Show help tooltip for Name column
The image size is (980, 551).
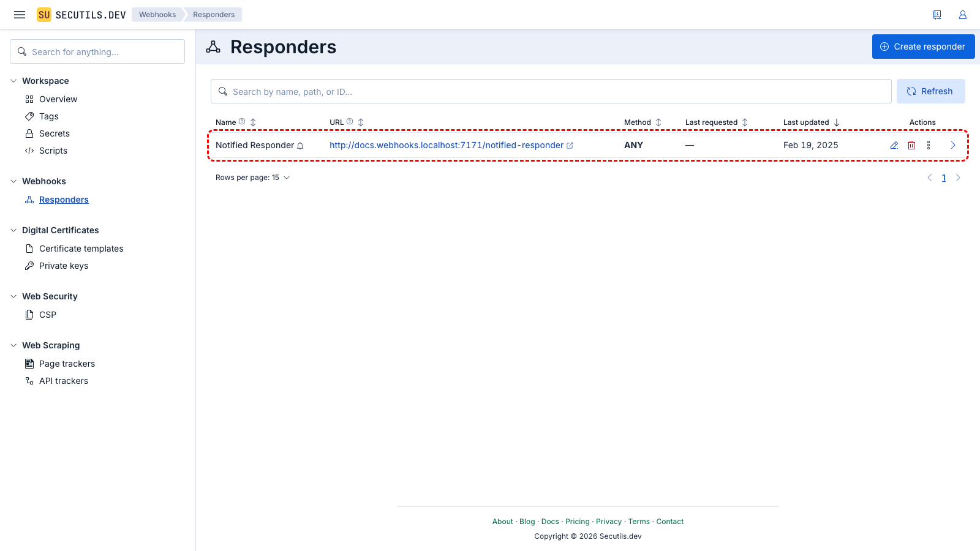click(242, 122)
